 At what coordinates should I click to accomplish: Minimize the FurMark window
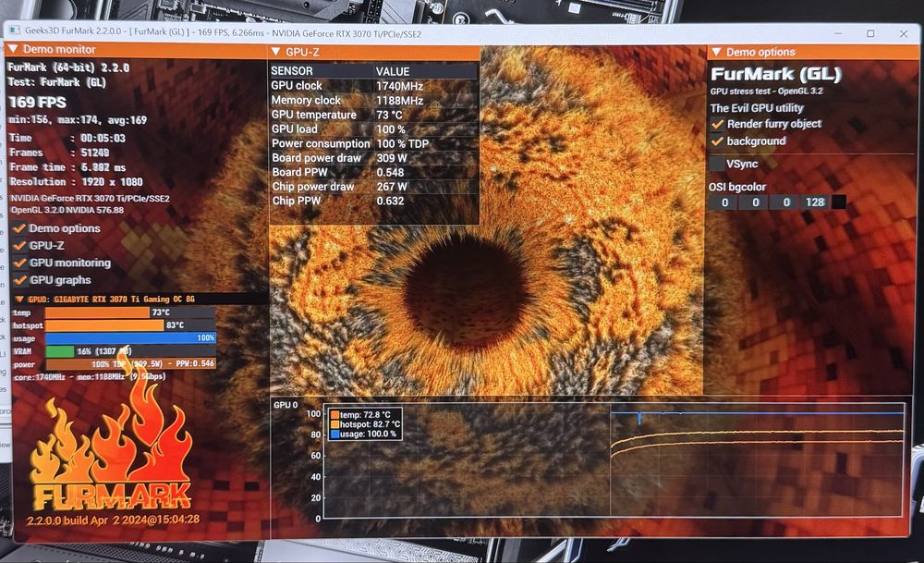click(x=838, y=33)
